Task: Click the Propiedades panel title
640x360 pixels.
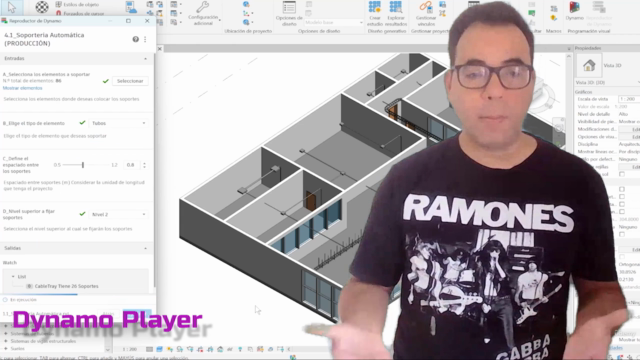Action: pos(588,48)
